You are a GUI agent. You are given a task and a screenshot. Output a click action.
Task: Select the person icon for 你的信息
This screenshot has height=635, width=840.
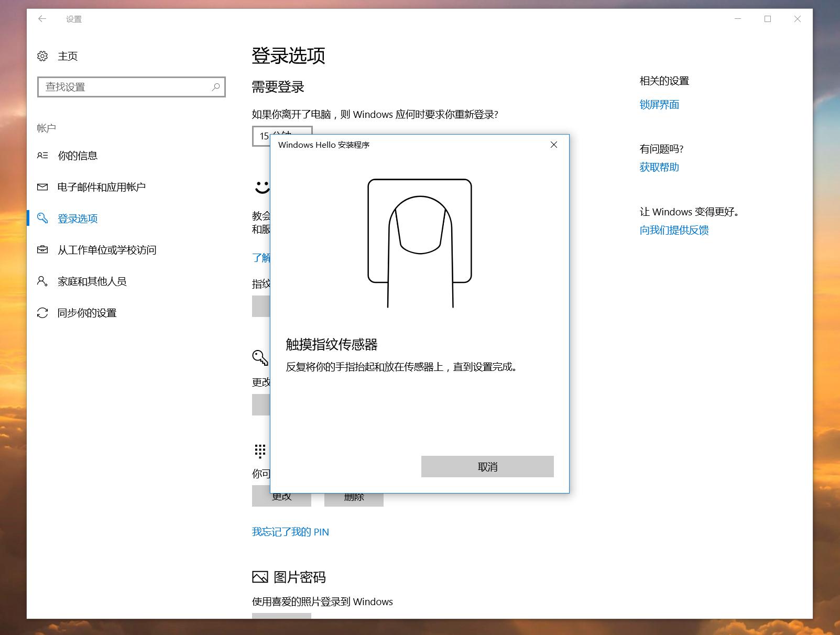(x=43, y=155)
